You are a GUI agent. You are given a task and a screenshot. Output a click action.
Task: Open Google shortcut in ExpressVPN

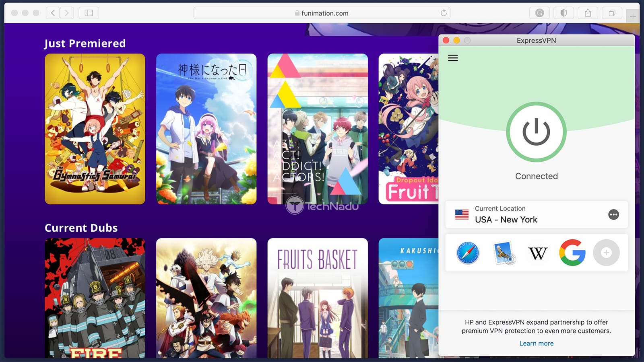tap(572, 253)
